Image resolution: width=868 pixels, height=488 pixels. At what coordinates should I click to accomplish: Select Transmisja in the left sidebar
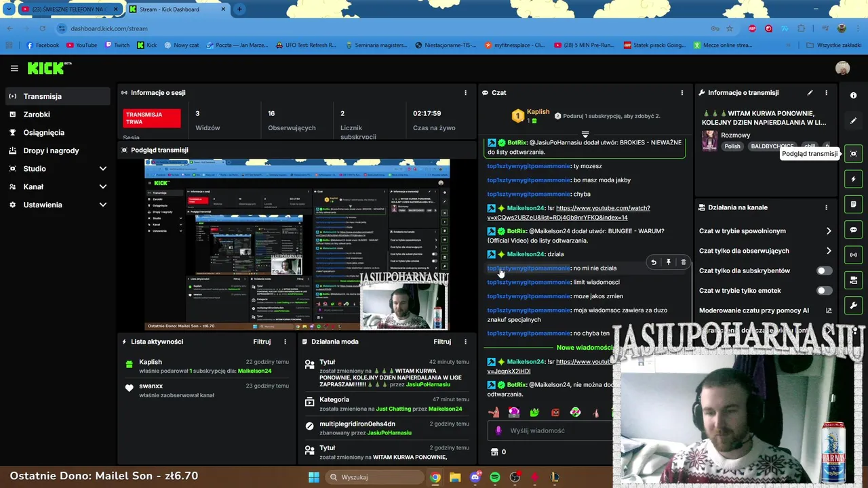click(58, 96)
